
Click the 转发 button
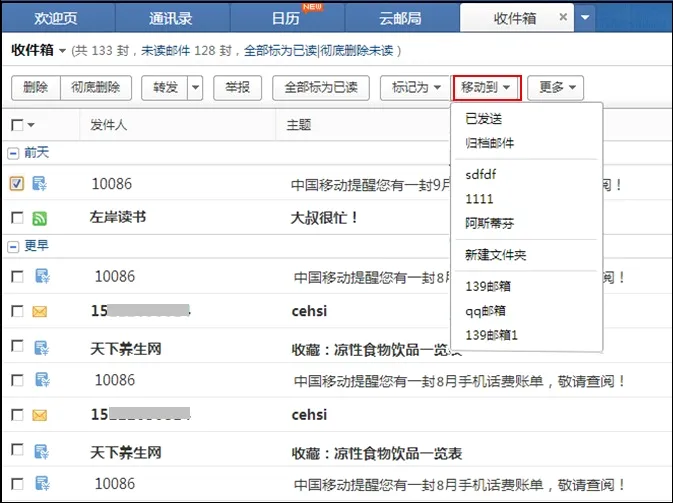165,88
